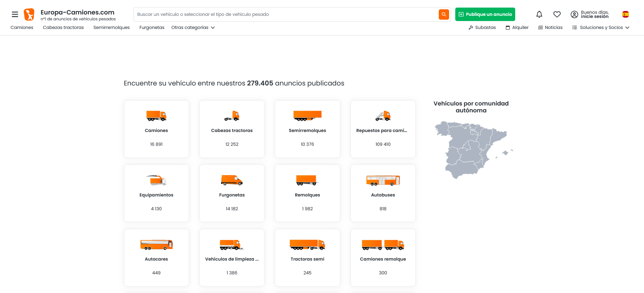Select the Autobuses category card
644x293 pixels.
(383, 193)
